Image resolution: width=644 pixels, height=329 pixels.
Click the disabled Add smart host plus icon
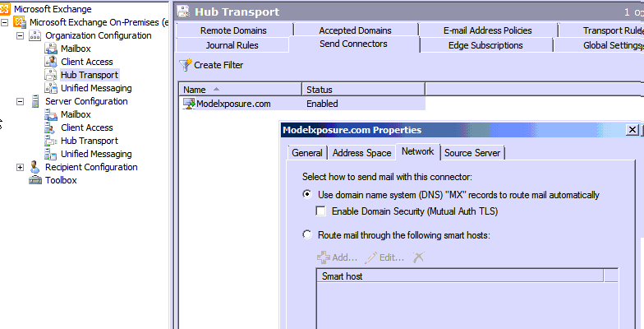324,258
